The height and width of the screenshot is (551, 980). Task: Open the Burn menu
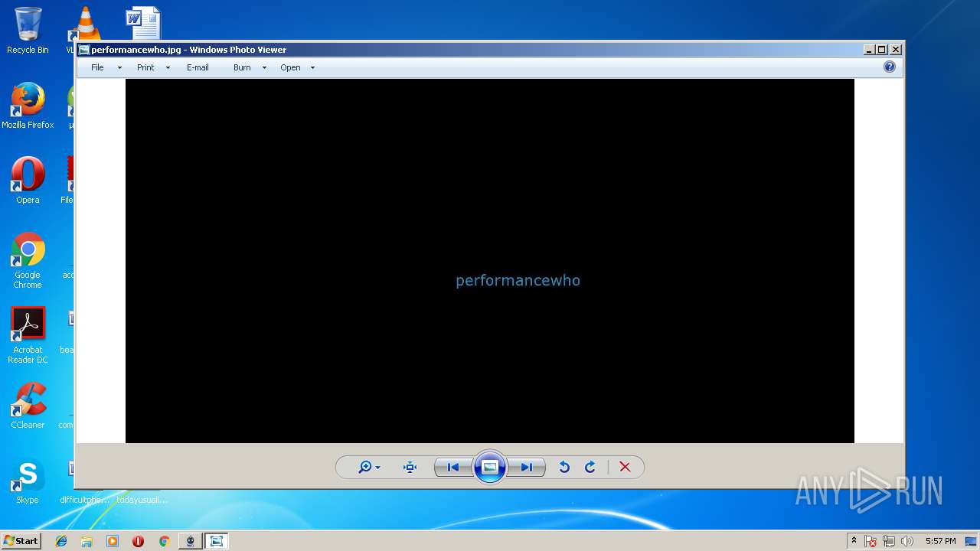[242, 67]
